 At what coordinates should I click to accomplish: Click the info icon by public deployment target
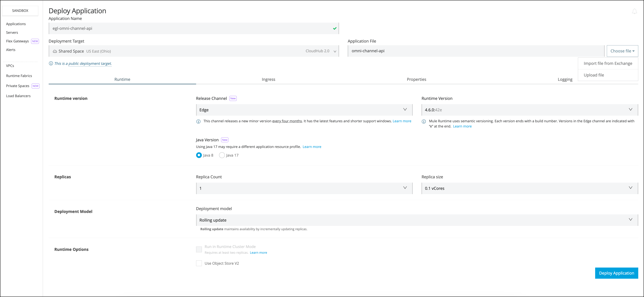pos(51,64)
